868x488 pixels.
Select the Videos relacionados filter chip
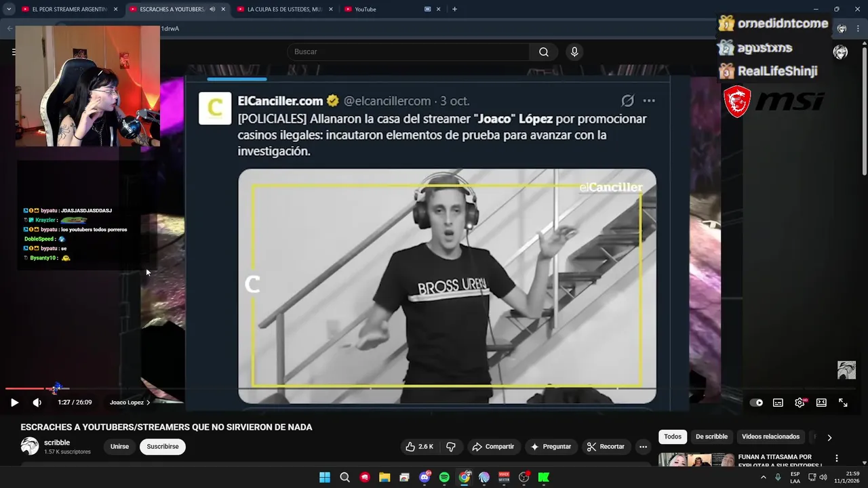coord(770,436)
